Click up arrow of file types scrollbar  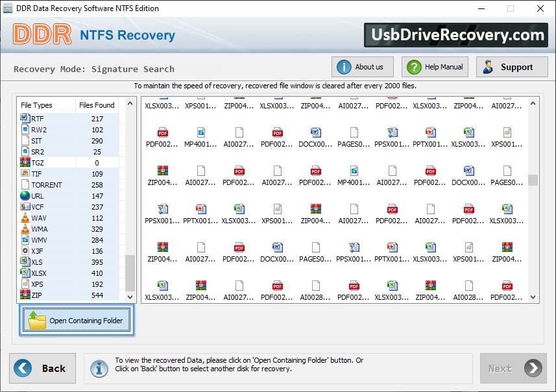click(x=130, y=104)
